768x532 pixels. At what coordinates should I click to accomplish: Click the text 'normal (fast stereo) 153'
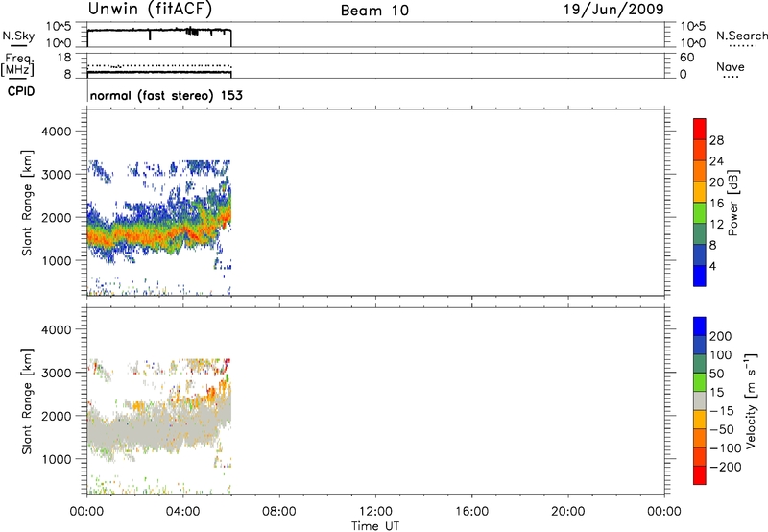(x=166, y=95)
